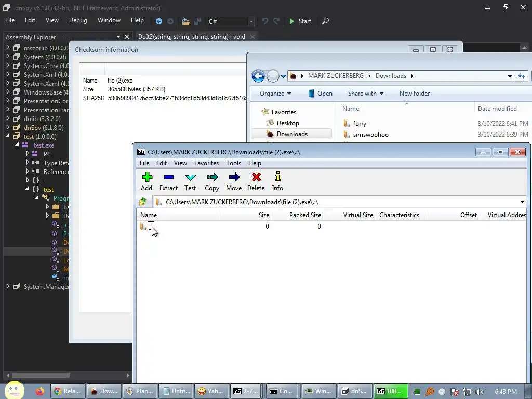Click the Downloads breadcrumb in Explorer address bar
Viewport: 532px width, 399px height.
point(391,76)
